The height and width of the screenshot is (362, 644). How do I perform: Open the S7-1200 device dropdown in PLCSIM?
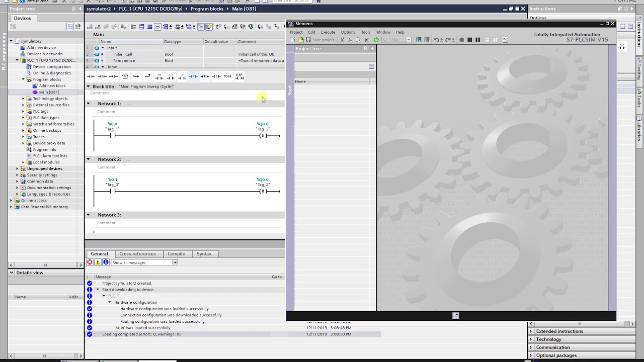408,40
